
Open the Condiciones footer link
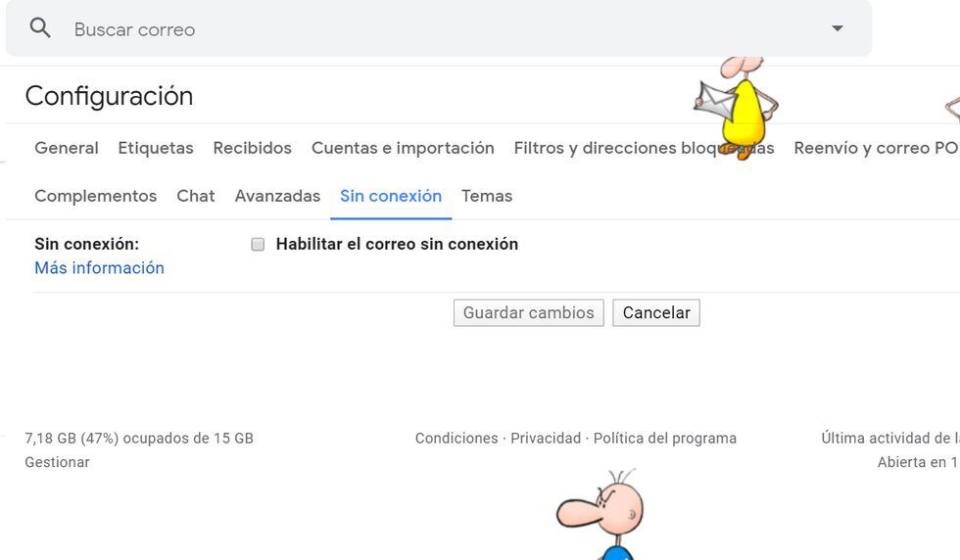[456, 439]
